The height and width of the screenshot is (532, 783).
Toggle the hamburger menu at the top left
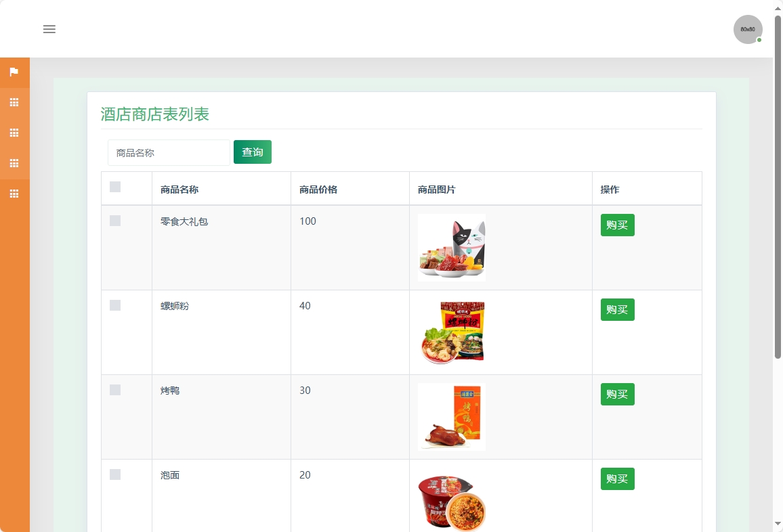pyautogui.click(x=49, y=29)
